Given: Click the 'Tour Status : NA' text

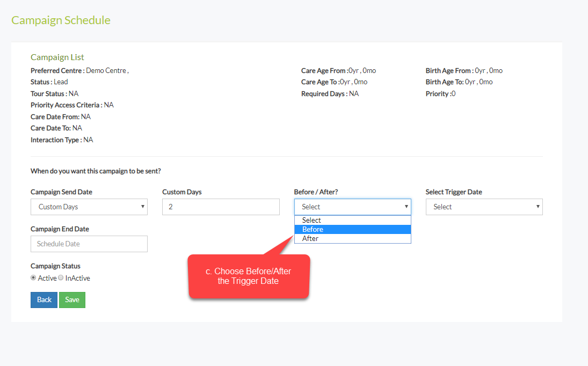Looking at the screenshot, I should 55,94.
